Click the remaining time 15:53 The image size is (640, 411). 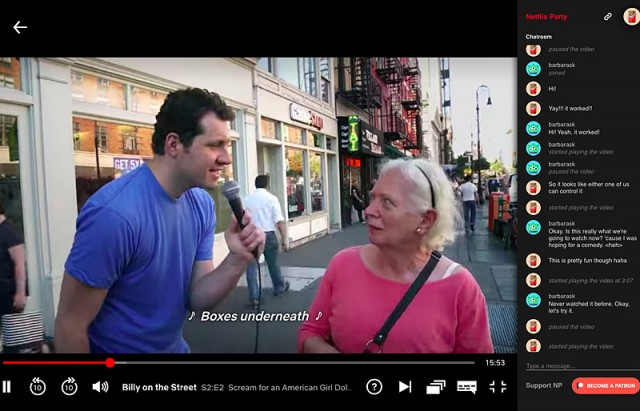coord(495,362)
